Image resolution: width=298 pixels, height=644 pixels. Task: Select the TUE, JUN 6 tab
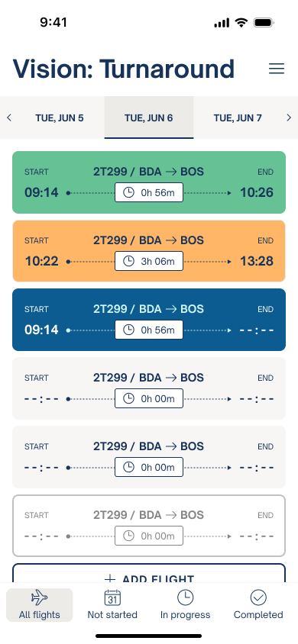[149, 118]
